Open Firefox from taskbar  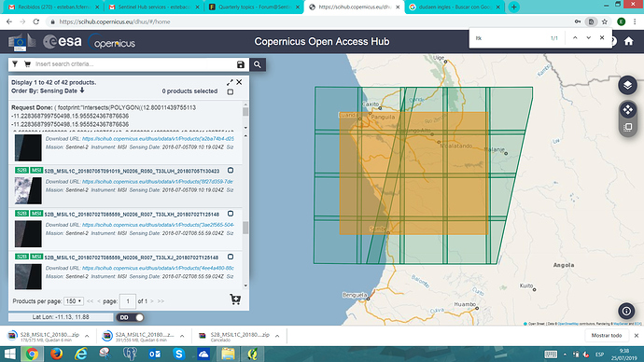[x=57, y=354]
